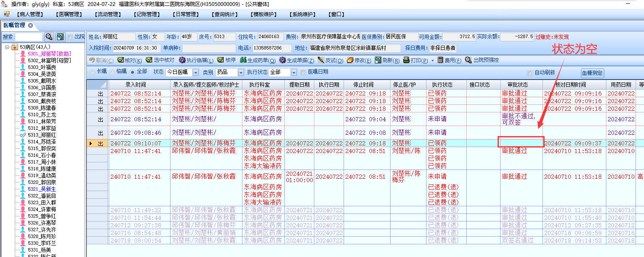Click the 录入时间 column header
644x257 pixels.
(x=140, y=85)
